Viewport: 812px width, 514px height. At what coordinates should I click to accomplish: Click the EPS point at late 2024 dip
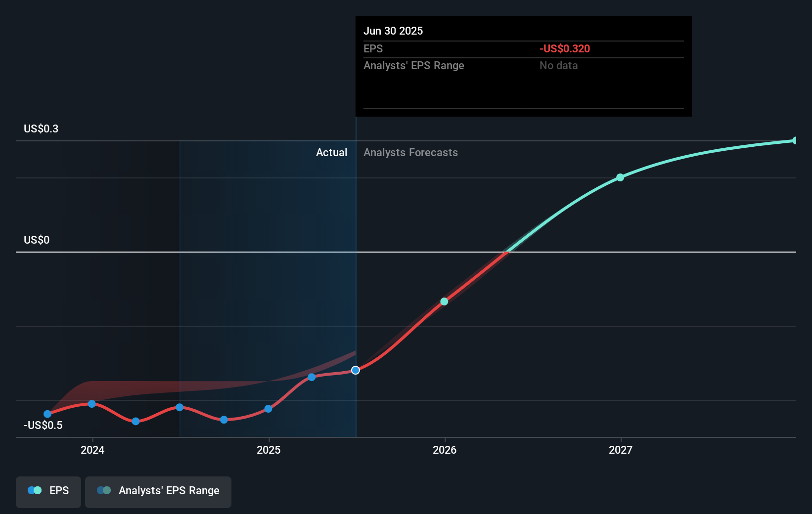pos(224,420)
